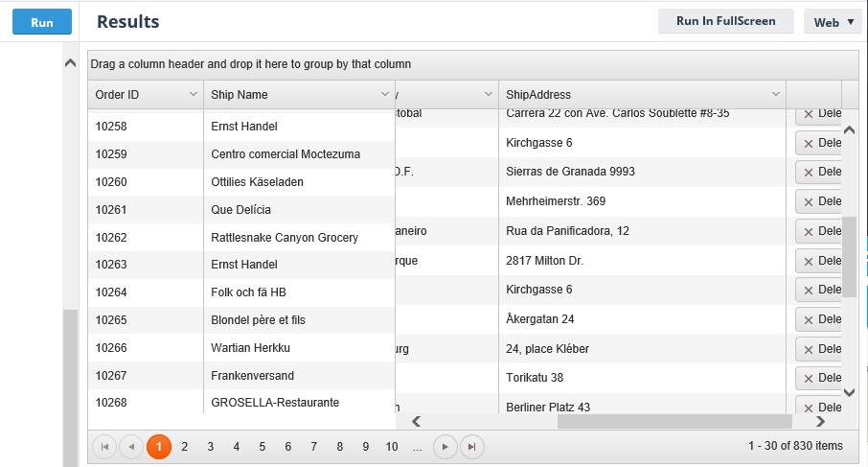Click Run In FullScreen
Image resolution: width=868 pixels, height=467 pixels.
[725, 21]
